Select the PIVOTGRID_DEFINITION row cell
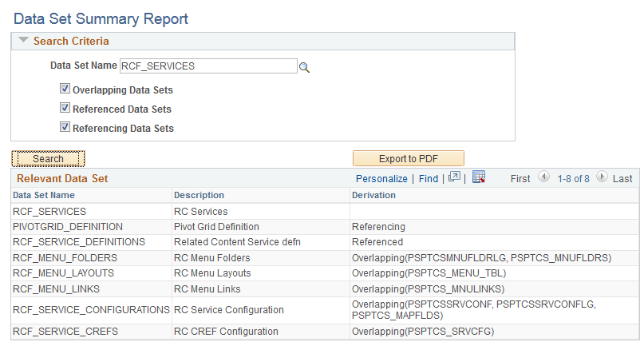The width and height of the screenshot is (644, 342). point(68,227)
